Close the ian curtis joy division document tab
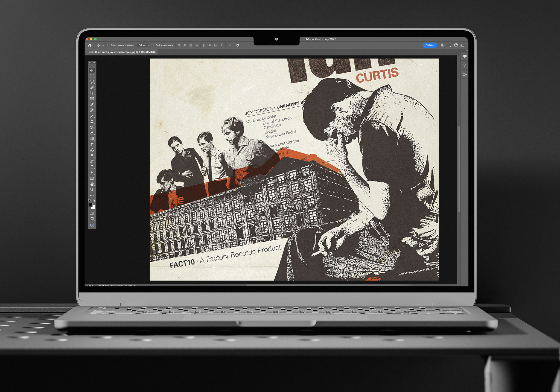This screenshot has height=392, width=560. [87, 52]
